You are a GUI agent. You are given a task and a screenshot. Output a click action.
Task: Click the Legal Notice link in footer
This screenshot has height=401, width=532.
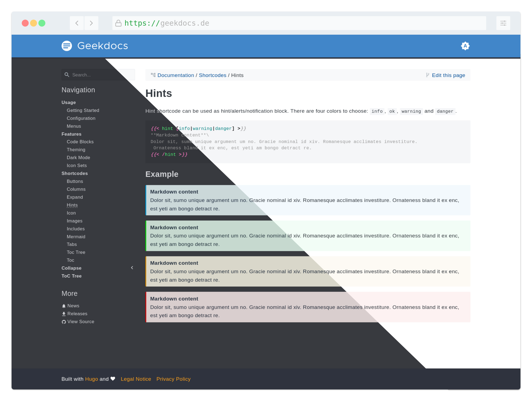click(136, 379)
